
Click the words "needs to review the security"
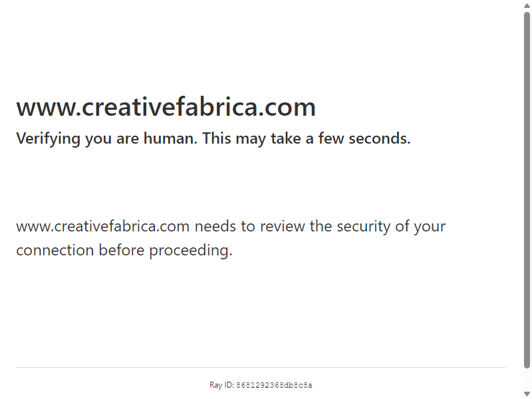(293, 226)
